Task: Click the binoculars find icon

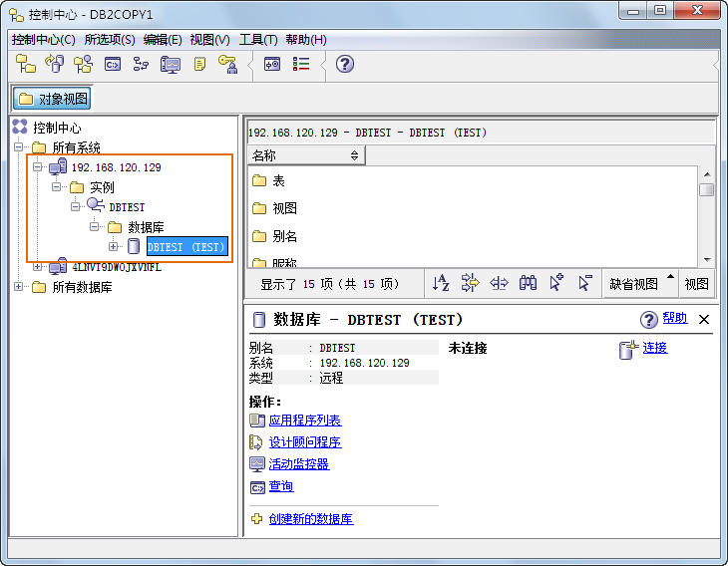Action: [529, 283]
